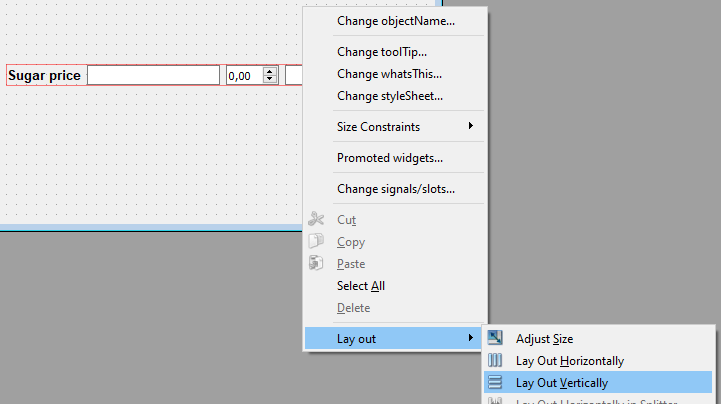721x404 pixels.
Task: Click the Paste clipboard icon
Action: pyautogui.click(x=316, y=264)
